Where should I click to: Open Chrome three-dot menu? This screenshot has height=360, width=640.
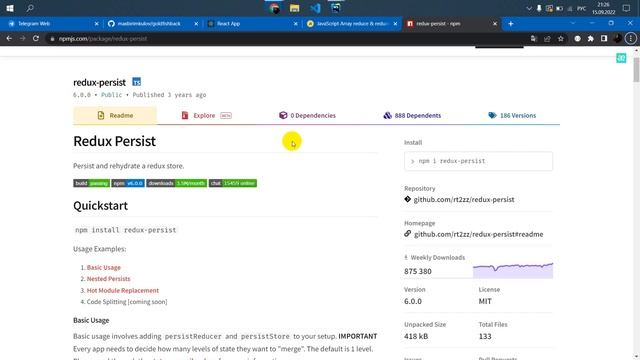[x=631, y=39]
